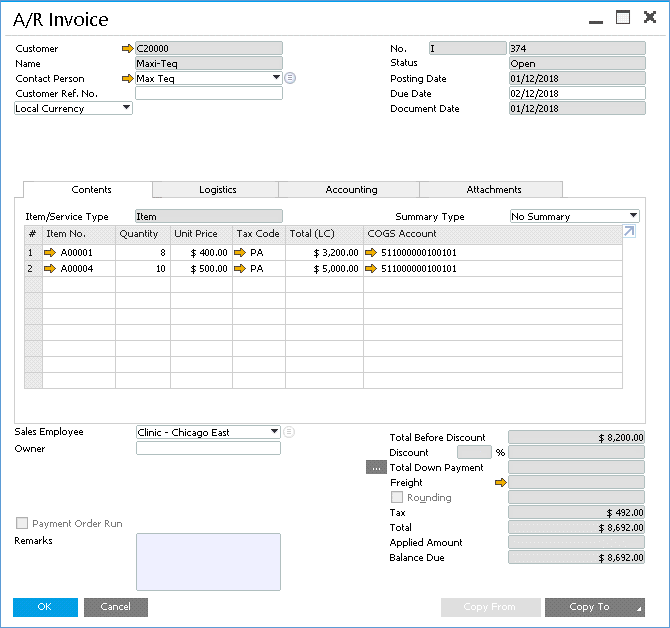670x628 pixels.
Task: Select row number 2 in the table
Action: click(x=33, y=269)
